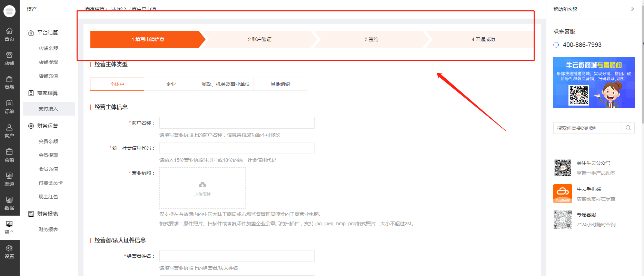This screenshot has width=644, height=276.
Task: Focus the 经营者姓名 input field
Action: click(x=237, y=256)
